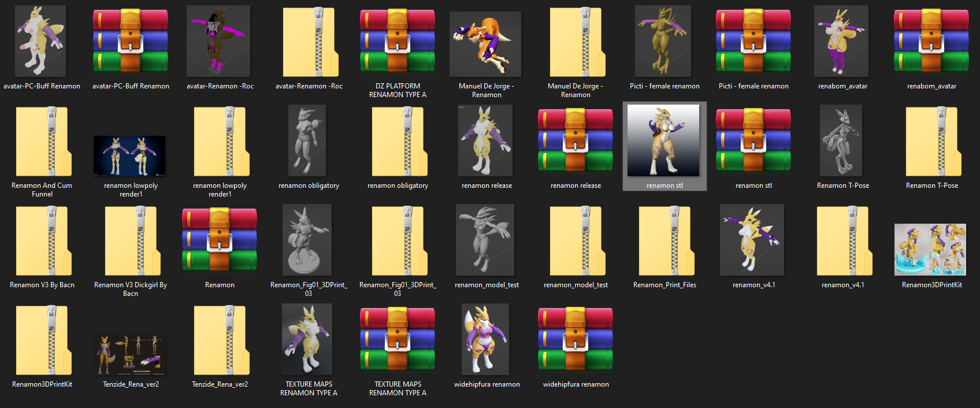
Task: Click the highlighted renamon stl image thumbnail
Action: [x=663, y=140]
